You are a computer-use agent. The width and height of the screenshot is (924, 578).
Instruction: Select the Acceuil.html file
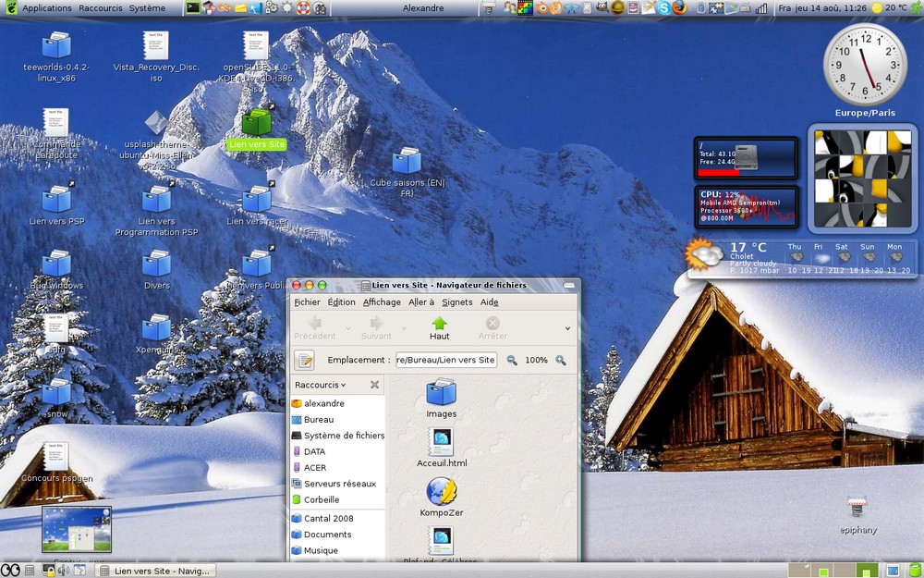click(442, 447)
